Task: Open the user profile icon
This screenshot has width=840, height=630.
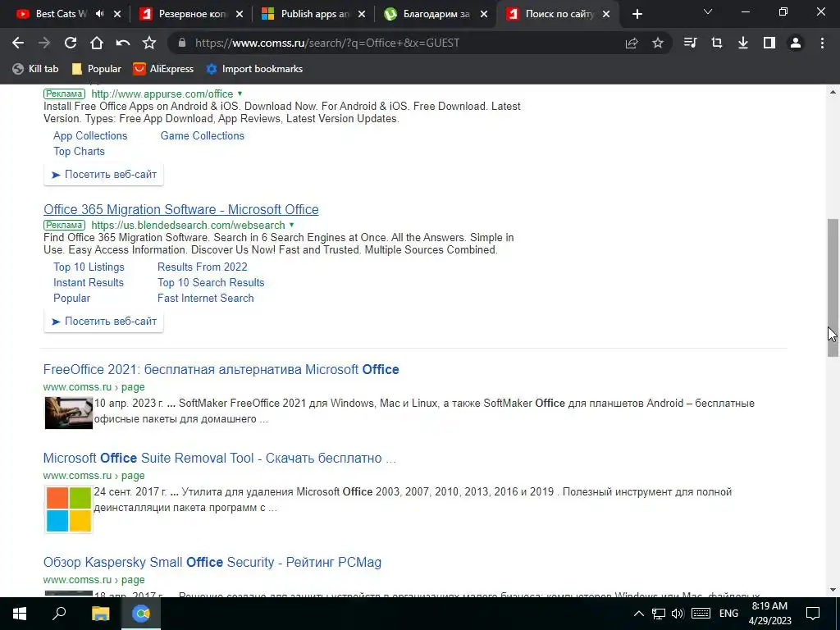Action: (796, 43)
